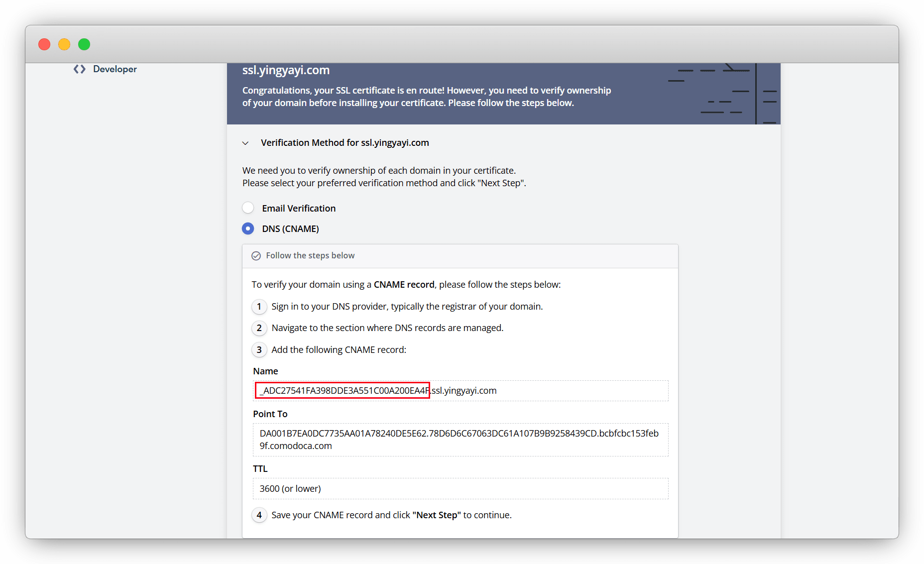This screenshot has height=564, width=924.
Task: Click the check circle icon beside Follow the steps
Action: pyautogui.click(x=256, y=256)
